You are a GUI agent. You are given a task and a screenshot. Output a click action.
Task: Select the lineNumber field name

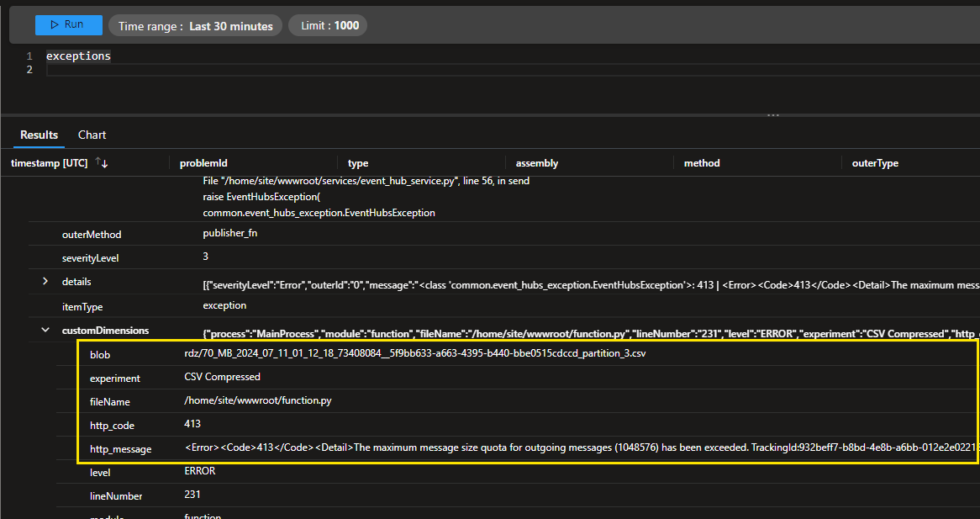116,496
